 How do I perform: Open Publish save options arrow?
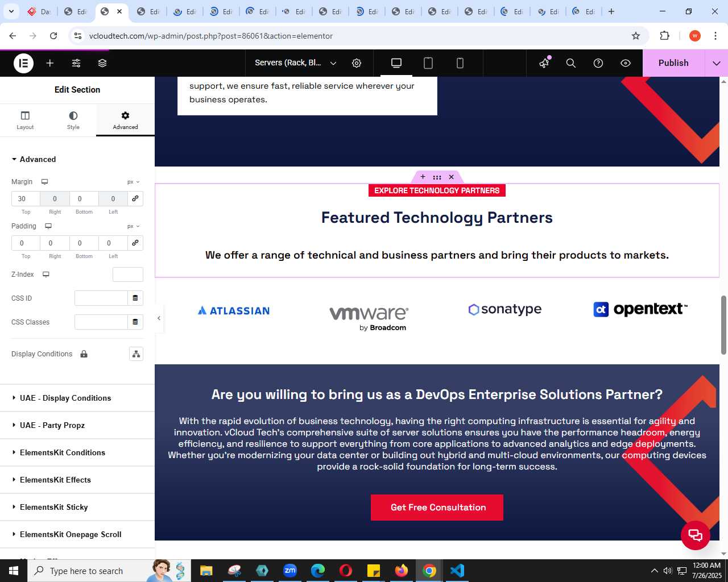coord(717,63)
